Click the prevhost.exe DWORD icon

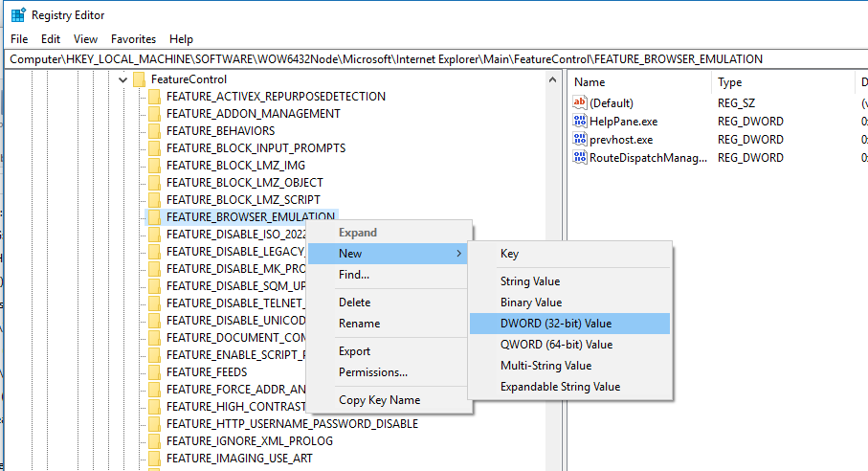tap(580, 139)
